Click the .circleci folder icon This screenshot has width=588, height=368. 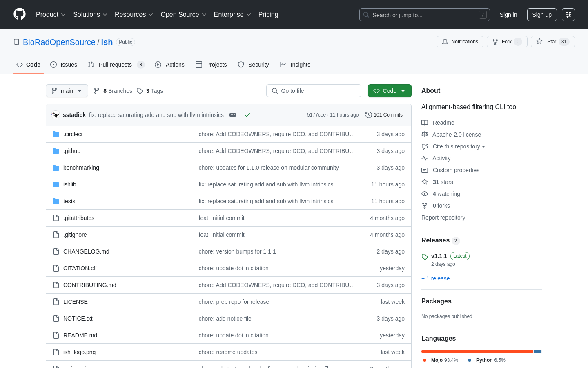click(56, 134)
